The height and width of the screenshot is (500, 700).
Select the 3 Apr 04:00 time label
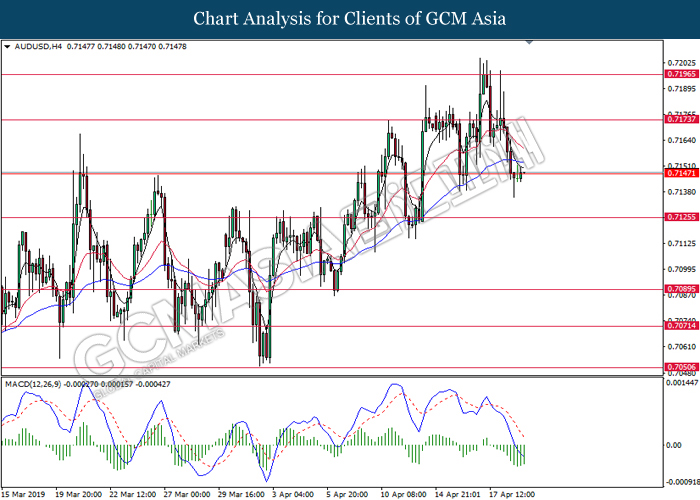299,493
